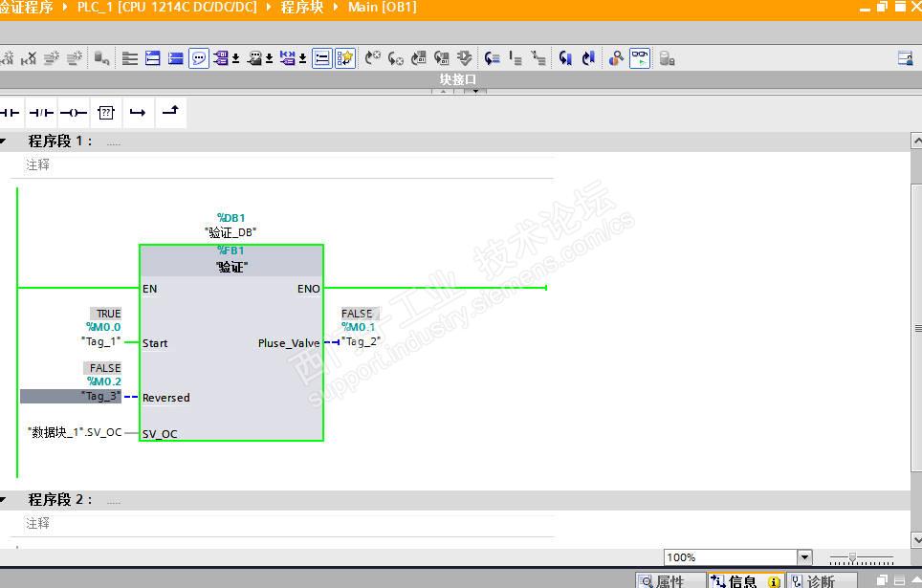Screen dimensions: 922x588
Task: Toggle free-form comments speech bubble icon
Action: point(199,58)
